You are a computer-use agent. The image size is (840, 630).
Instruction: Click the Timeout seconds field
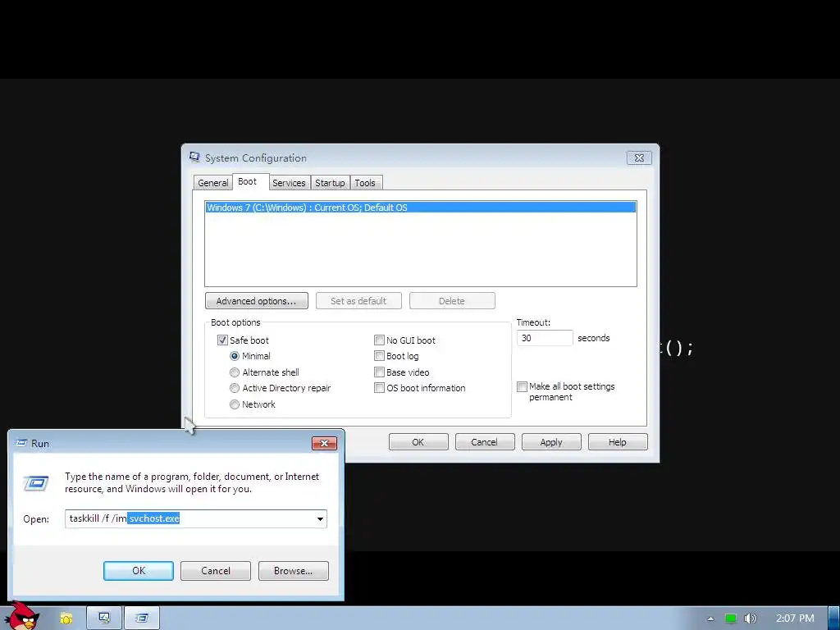click(x=545, y=338)
